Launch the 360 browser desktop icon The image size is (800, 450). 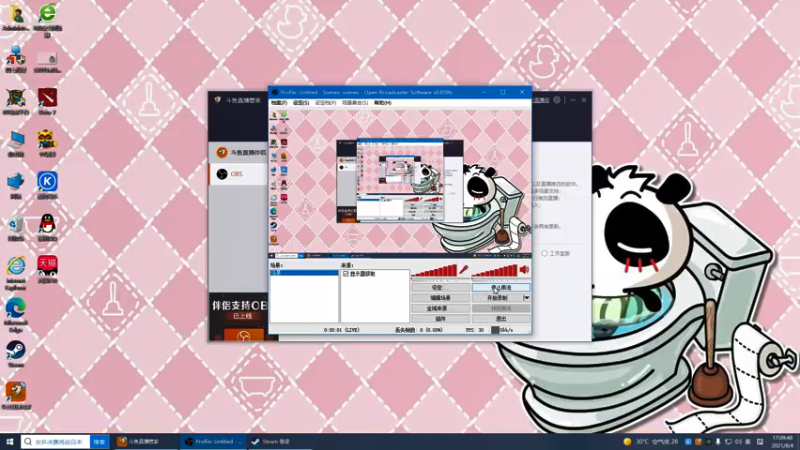coord(47,19)
